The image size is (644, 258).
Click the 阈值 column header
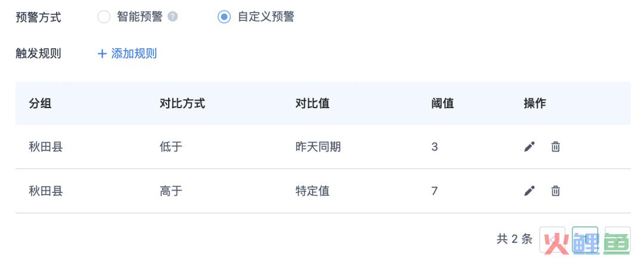(442, 103)
